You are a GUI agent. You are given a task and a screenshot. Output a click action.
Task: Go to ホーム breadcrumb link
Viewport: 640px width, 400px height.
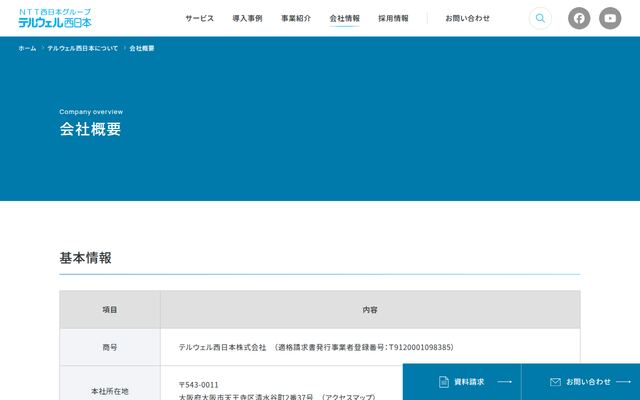coord(27,48)
